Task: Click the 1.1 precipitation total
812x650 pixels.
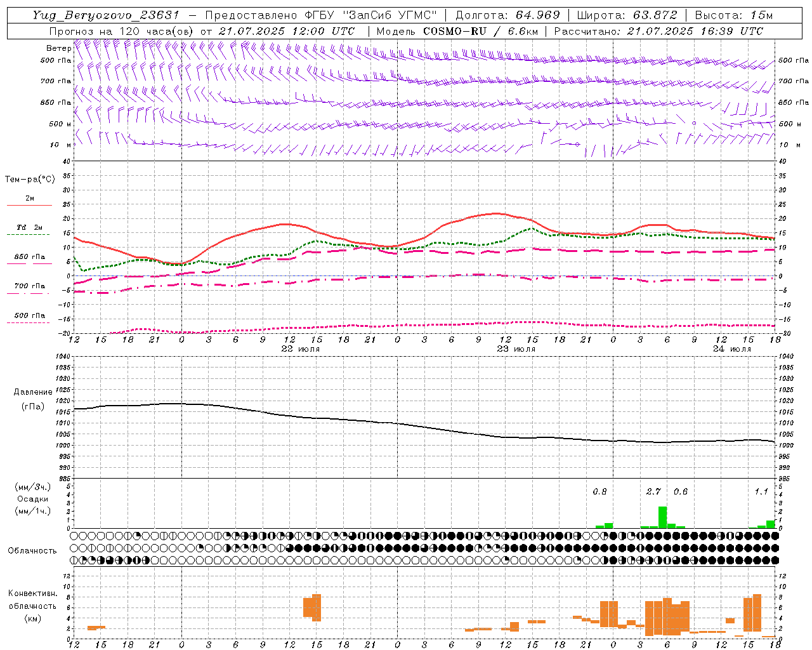Action: (761, 491)
